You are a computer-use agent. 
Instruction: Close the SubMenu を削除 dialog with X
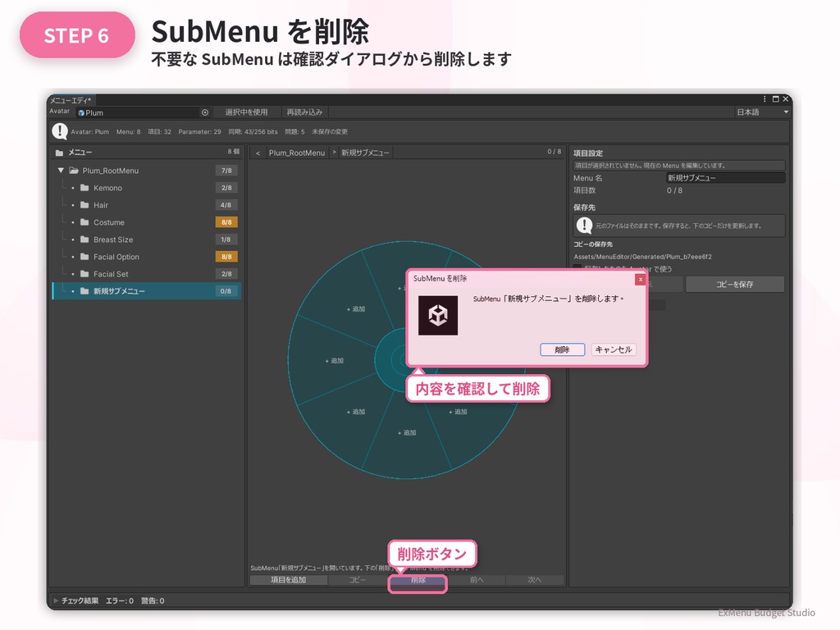tap(640, 279)
